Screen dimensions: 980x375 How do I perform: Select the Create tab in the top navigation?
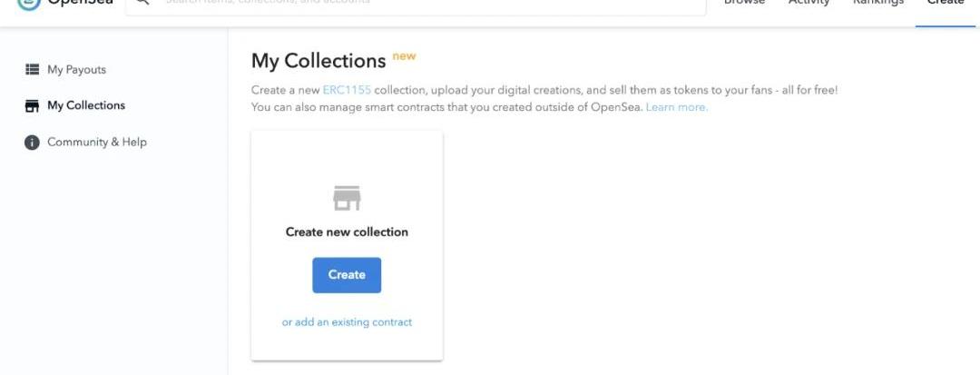(945, 4)
